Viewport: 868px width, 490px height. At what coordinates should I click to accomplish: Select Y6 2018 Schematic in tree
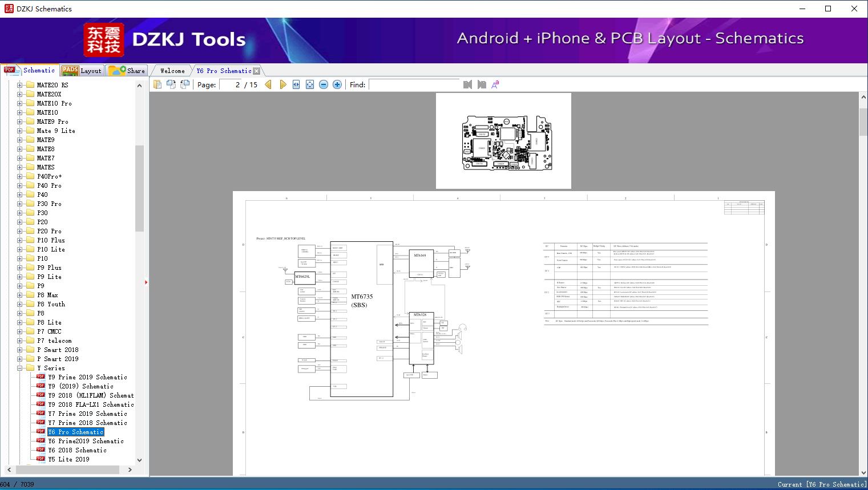tap(77, 450)
